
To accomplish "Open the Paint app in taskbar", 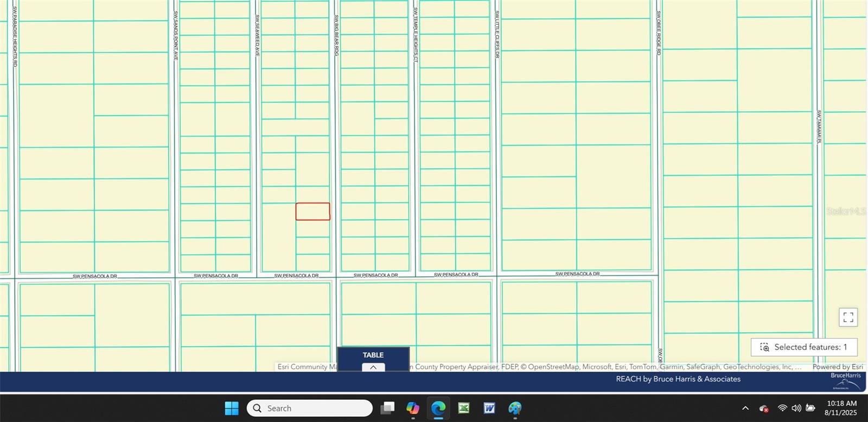I will click(515, 408).
